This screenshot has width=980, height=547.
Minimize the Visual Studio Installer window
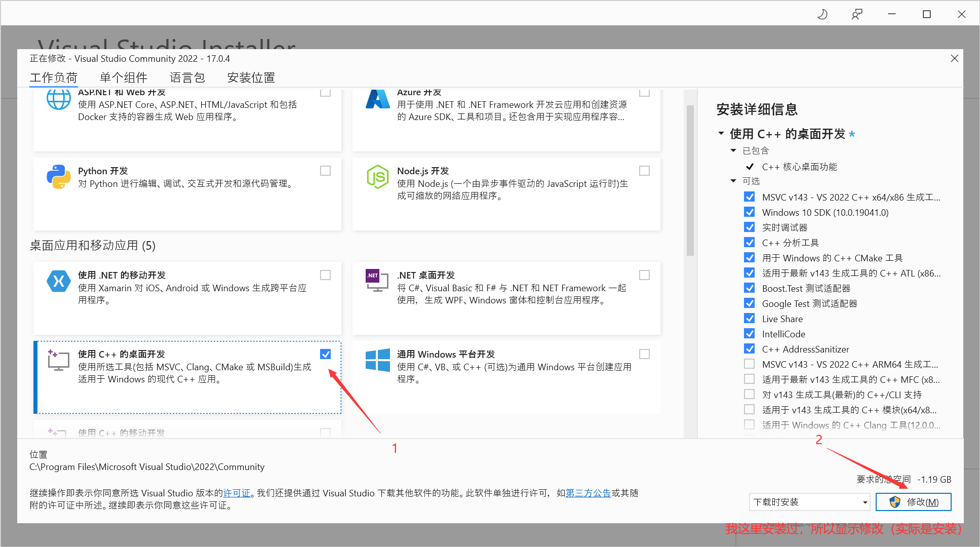[x=892, y=14]
